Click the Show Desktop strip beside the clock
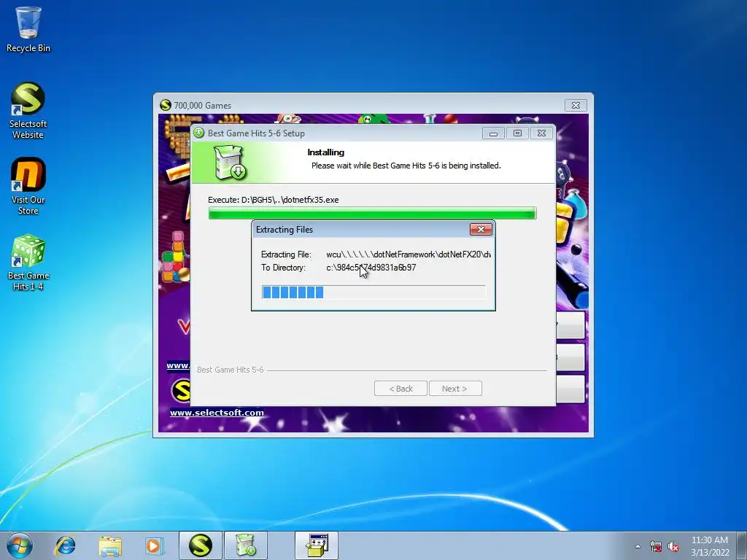Image resolution: width=747 pixels, height=560 pixels. click(x=743, y=545)
